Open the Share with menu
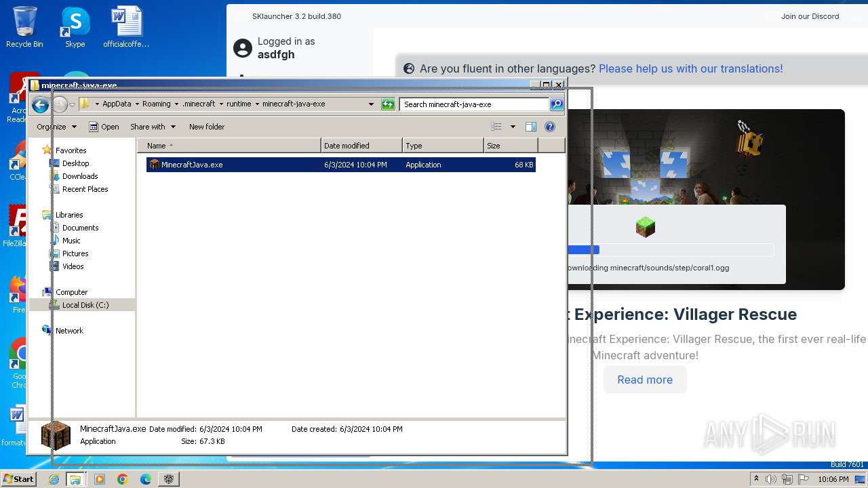Screen dimensions: 868x488 pos(153,127)
